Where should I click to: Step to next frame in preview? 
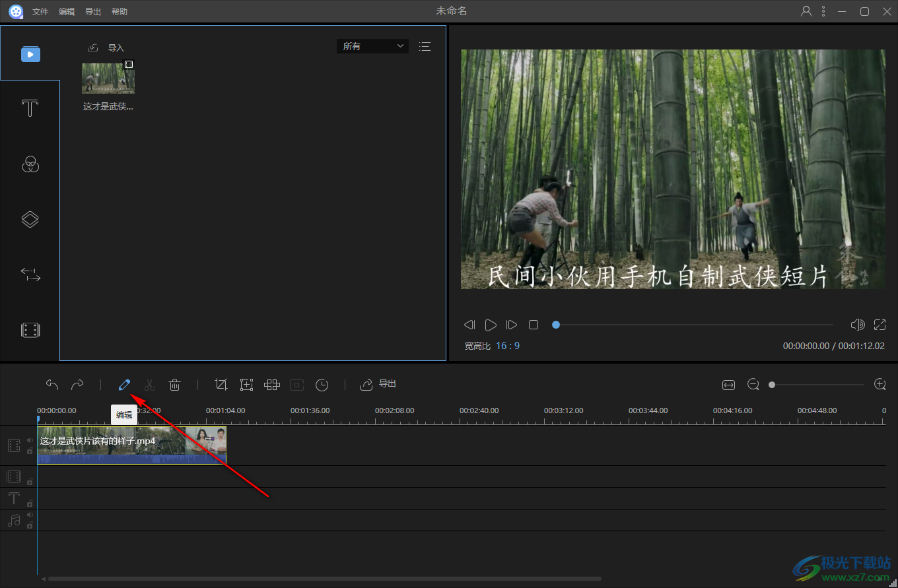[x=512, y=325]
